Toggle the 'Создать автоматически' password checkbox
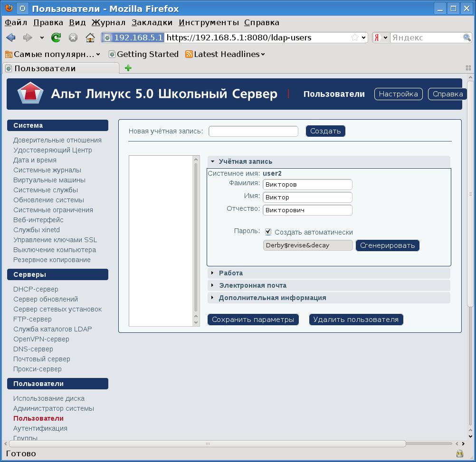Screen dimensions: 476x462 [268, 232]
